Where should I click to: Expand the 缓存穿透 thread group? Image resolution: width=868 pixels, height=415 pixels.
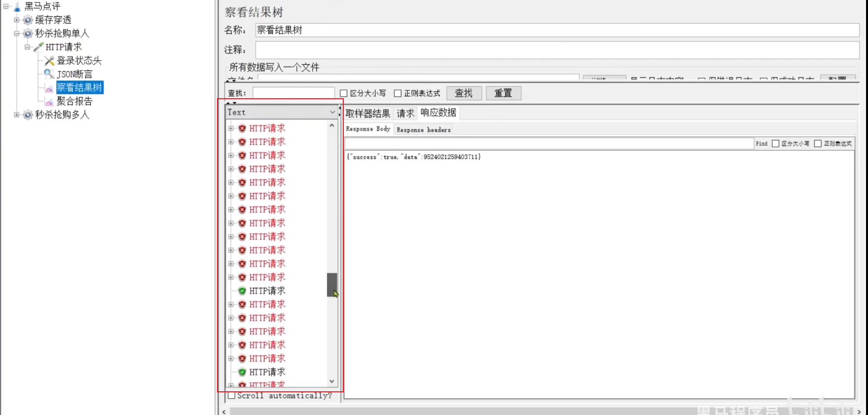(16, 20)
